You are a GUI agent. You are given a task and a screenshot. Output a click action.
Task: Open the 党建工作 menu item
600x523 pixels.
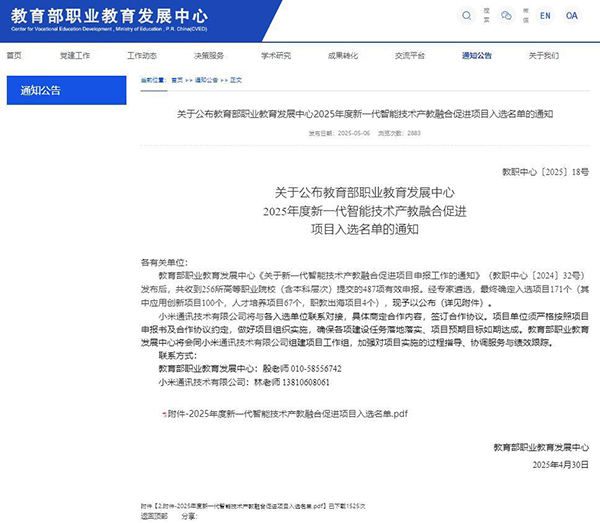[x=75, y=56]
